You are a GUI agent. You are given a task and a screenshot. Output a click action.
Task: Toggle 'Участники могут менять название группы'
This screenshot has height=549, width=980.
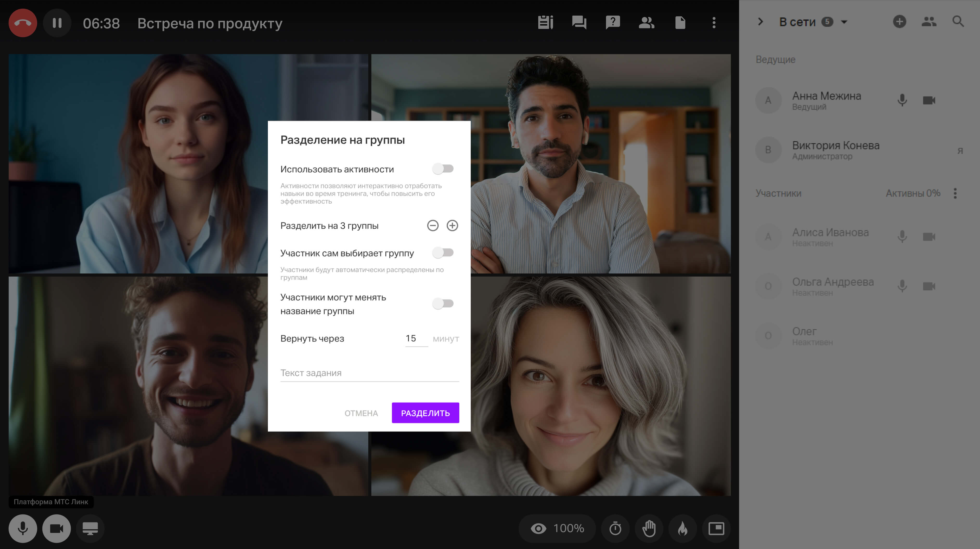[x=443, y=303]
